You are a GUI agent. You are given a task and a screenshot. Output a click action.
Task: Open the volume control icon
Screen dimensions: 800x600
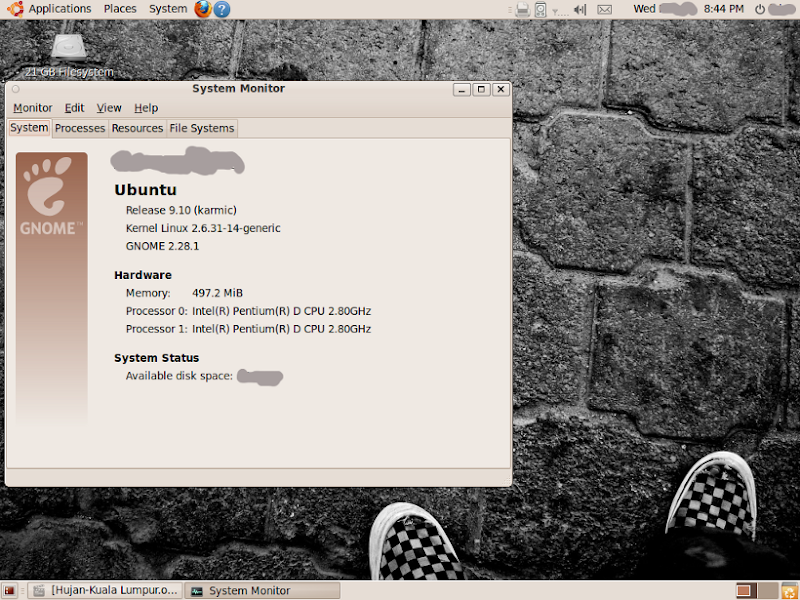580,9
